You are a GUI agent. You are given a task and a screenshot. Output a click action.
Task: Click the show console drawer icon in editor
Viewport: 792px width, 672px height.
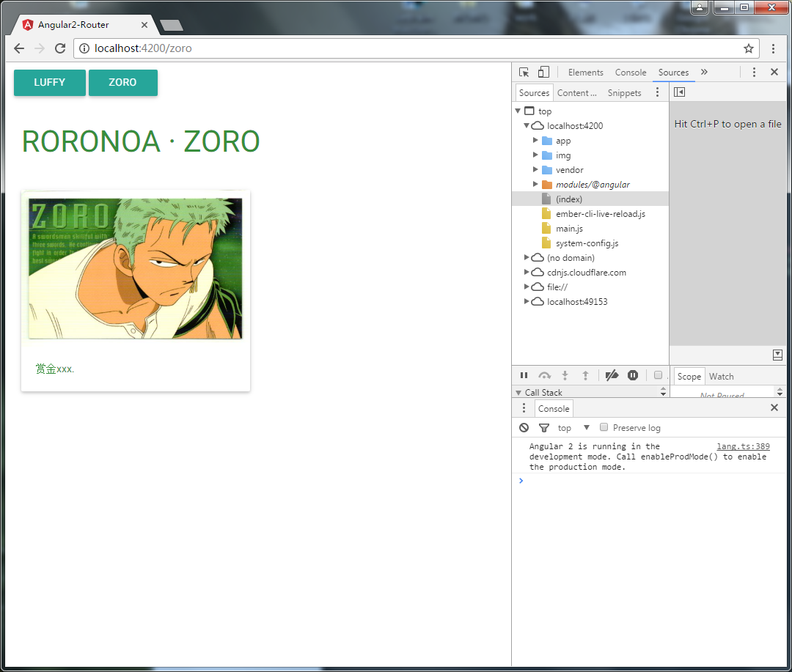pyautogui.click(x=778, y=355)
